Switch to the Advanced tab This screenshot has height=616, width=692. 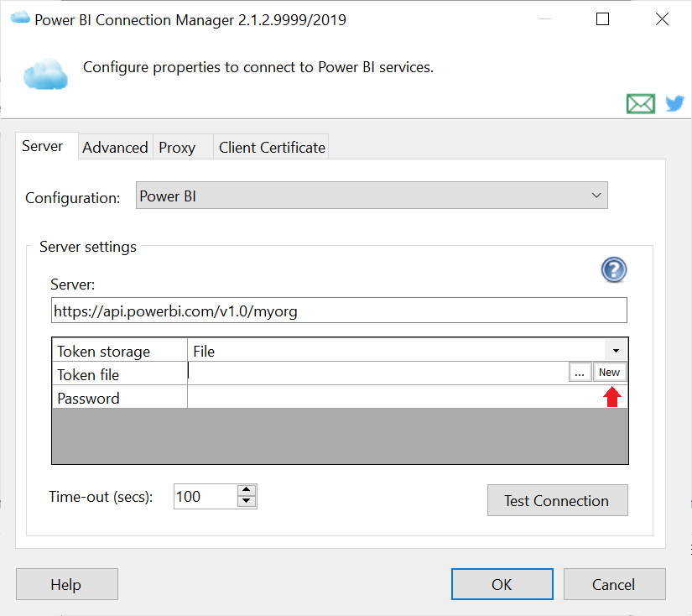coord(115,147)
